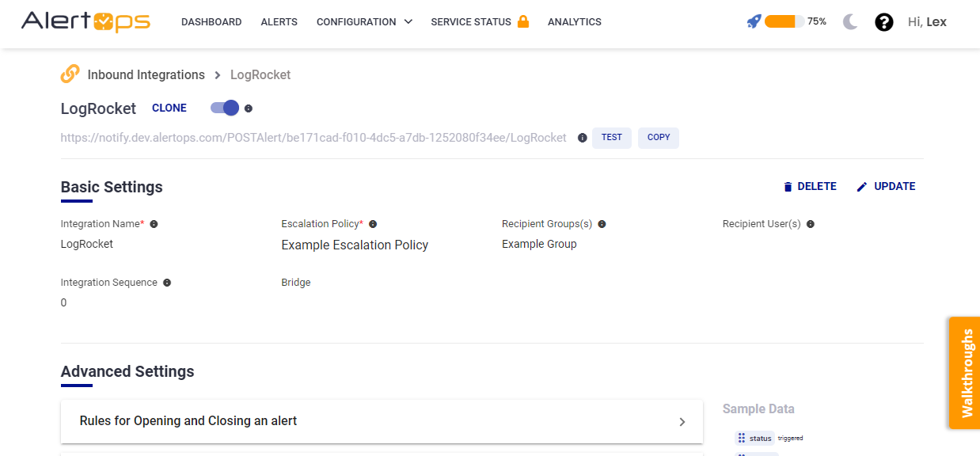This screenshot has width=980, height=456.
Task: Toggle dark mode moon icon
Action: (x=850, y=22)
